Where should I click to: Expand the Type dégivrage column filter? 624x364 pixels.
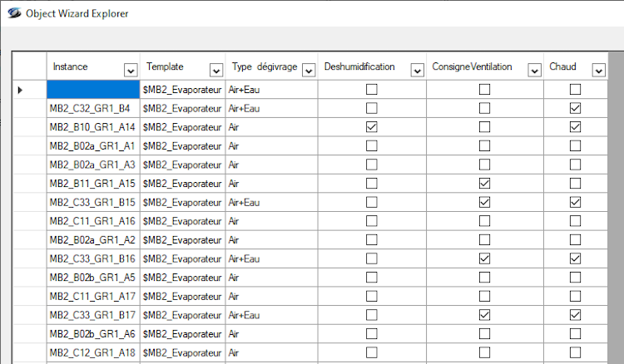pos(309,71)
